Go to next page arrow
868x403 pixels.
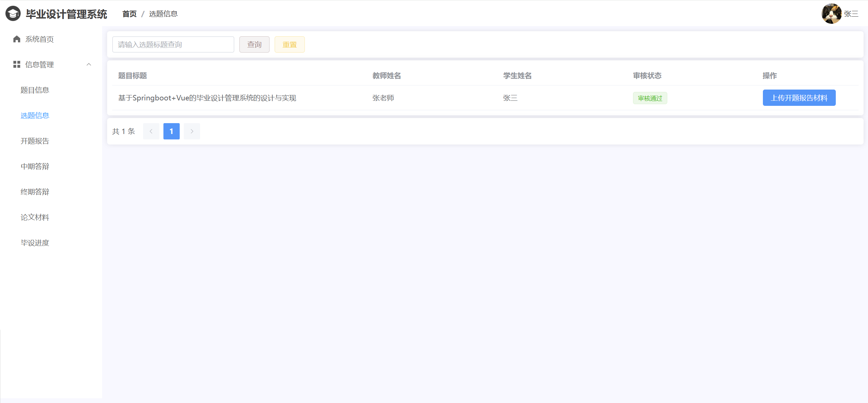click(192, 131)
